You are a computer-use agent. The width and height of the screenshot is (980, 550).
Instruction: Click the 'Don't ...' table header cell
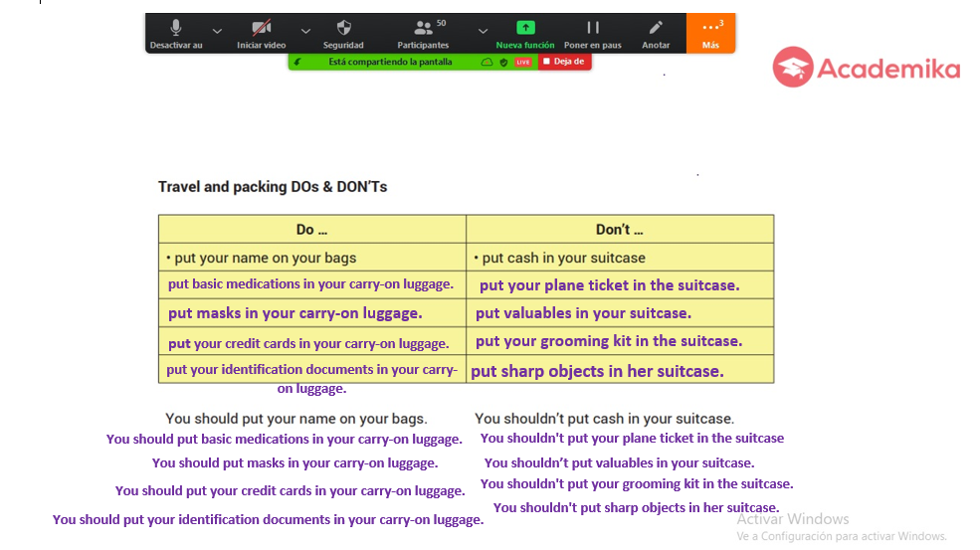[620, 230]
